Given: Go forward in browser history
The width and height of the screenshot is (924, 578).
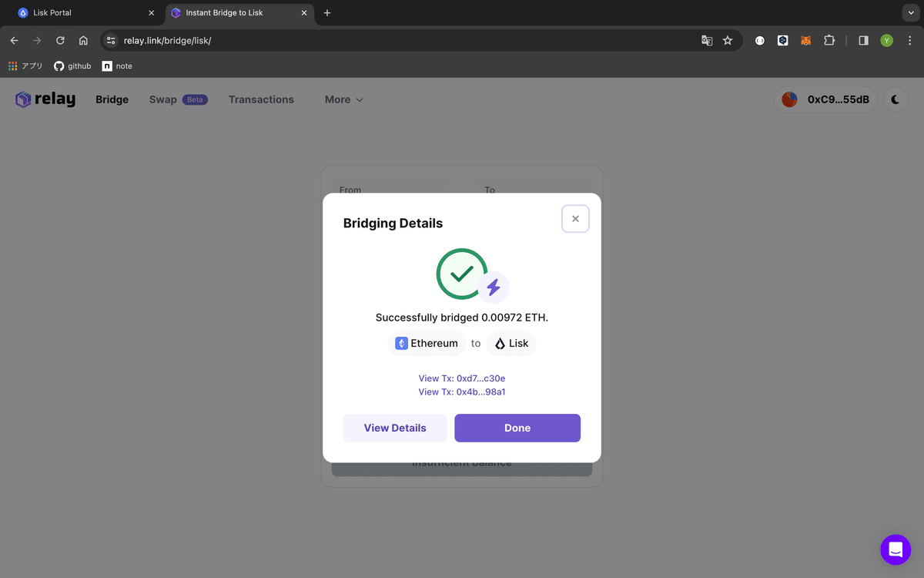Looking at the screenshot, I should 37,40.
